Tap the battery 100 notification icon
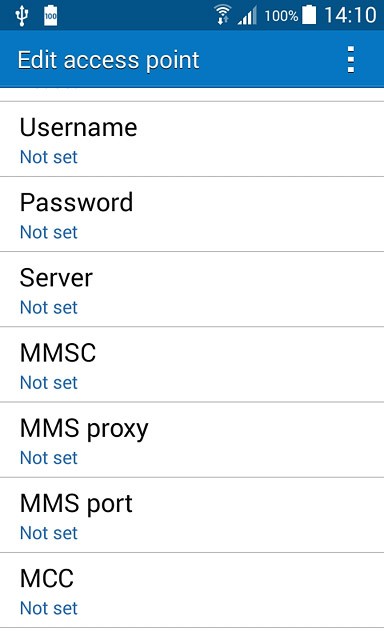The height and width of the screenshot is (640, 384). pyautogui.click(x=51, y=16)
